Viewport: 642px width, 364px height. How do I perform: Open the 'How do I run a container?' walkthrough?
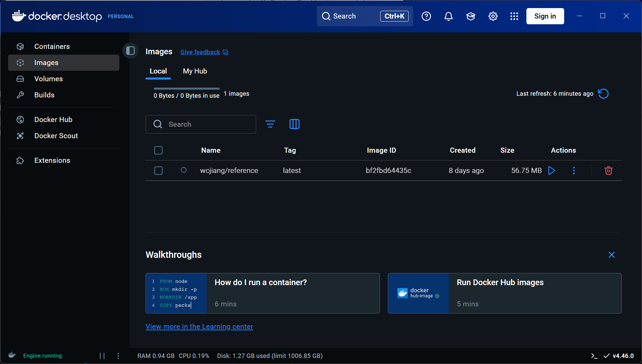point(263,293)
